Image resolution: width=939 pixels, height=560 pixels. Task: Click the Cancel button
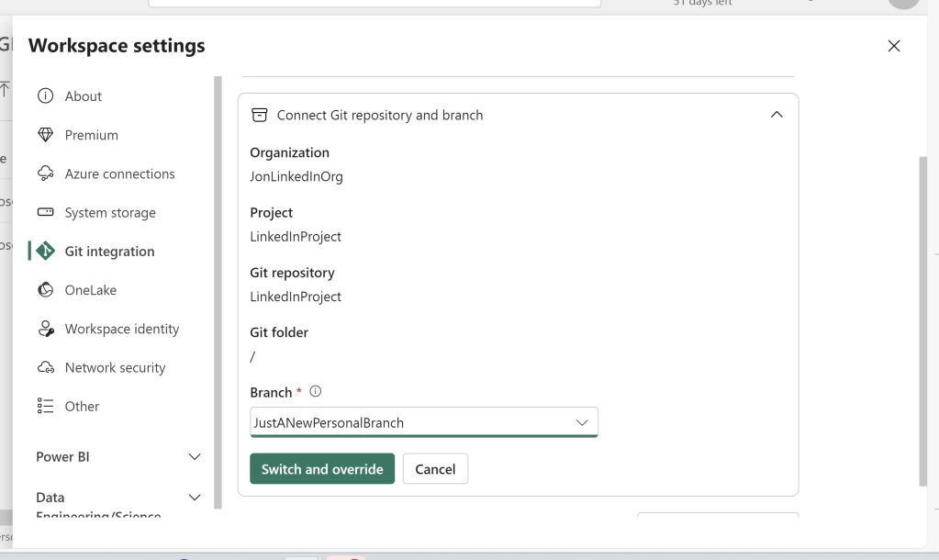435,469
